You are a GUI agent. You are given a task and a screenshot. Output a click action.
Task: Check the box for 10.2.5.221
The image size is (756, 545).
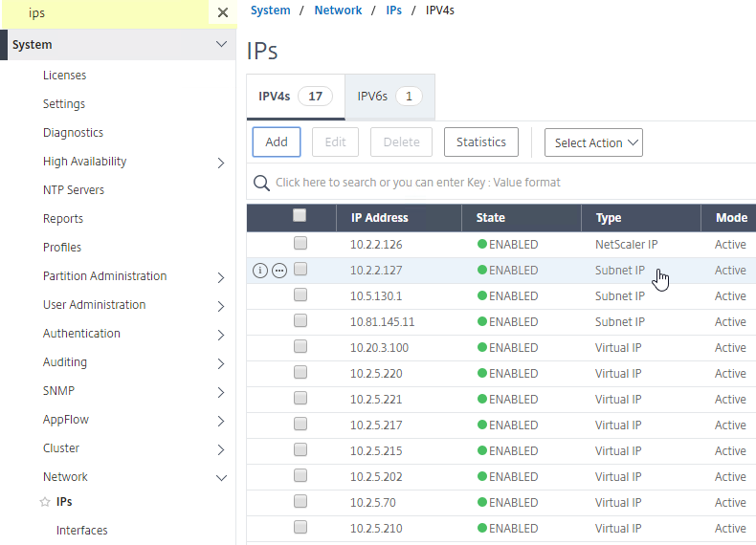[x=300, y=398]
